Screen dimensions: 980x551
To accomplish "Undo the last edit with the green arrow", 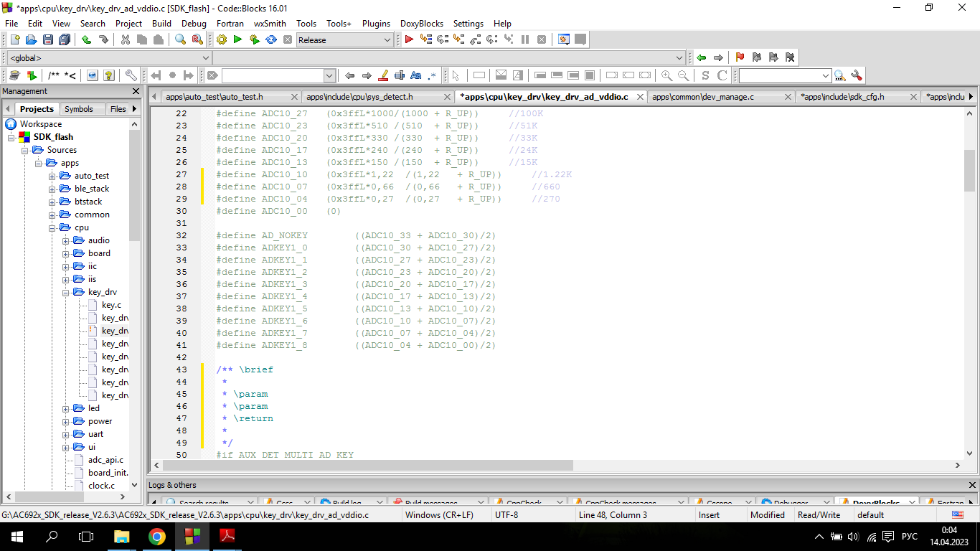I will 86,39.
